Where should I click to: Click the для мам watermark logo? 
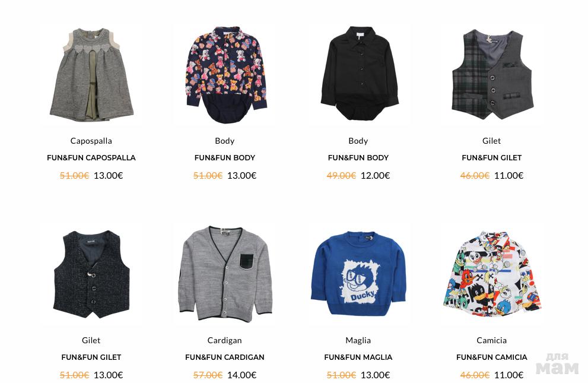click(x=557, y=364)
